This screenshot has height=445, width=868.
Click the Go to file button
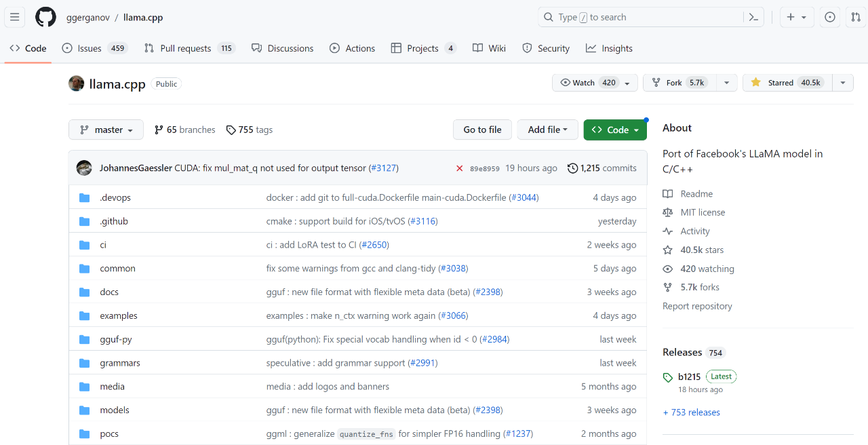coord(482,130)
